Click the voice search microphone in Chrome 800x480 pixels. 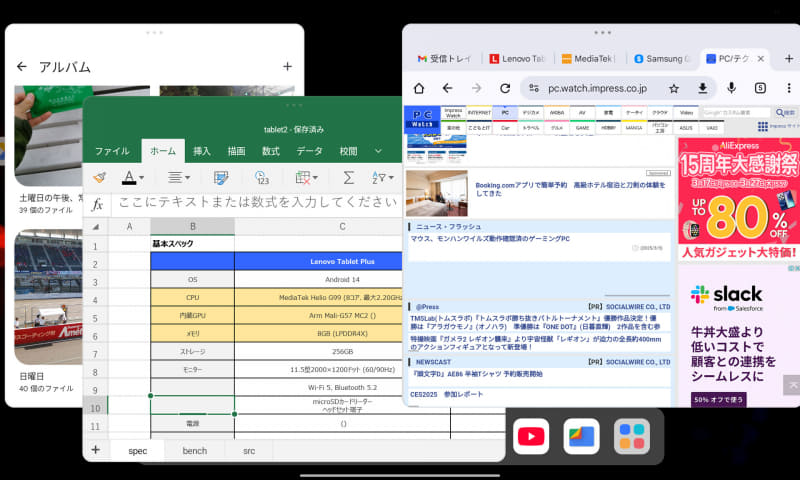click(732, 88)
